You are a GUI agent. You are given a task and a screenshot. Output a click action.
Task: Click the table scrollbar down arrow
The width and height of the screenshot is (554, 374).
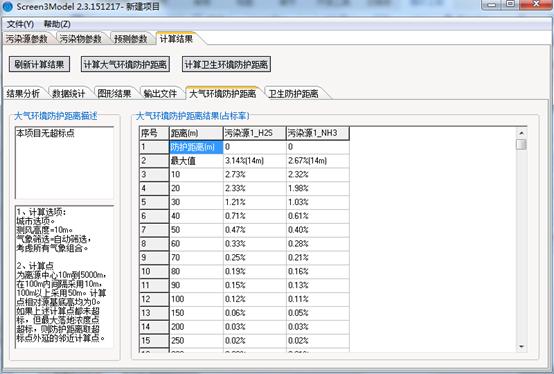(521, 347)
